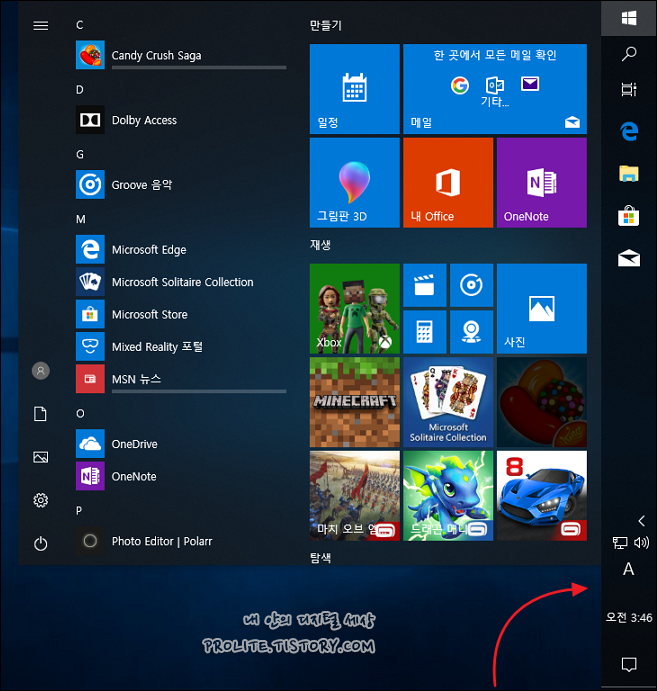Open Microsoft Edge from the app list
Viewport: 657px width, 691px height.
pos(181,249)
